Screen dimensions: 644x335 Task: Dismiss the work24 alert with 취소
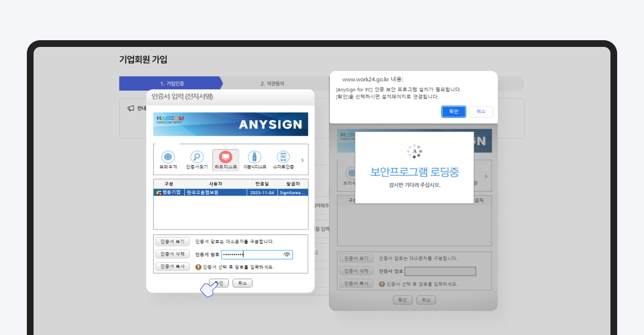click(x=481, y=112)
